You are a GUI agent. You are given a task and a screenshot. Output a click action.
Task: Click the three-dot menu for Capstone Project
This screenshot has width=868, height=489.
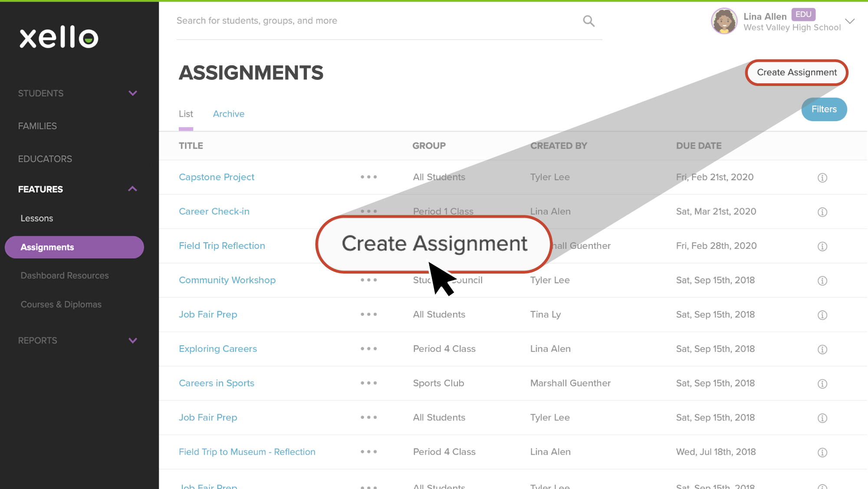(369, 177)
